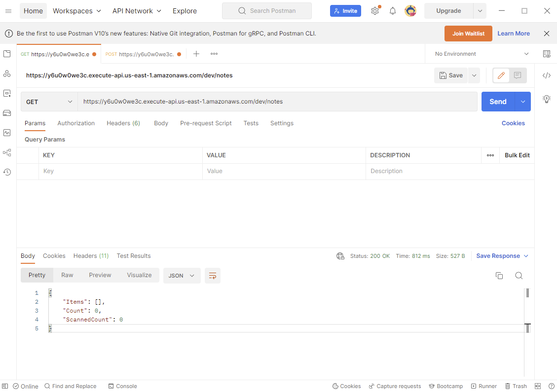Change the JSON response format dropdown

182,276
